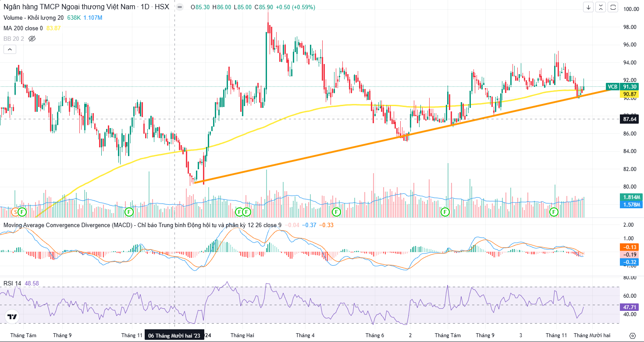The width and height of the screenshot is (644, 342).
Task: Collapse the indicator legend with the chevron button
Action: [10, 49]
